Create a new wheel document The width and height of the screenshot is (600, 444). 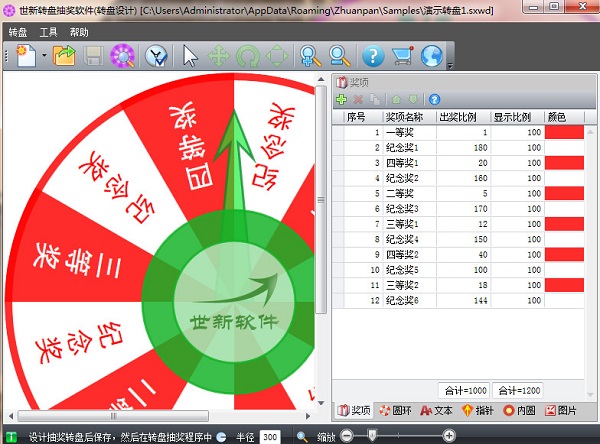pos(26,56)
